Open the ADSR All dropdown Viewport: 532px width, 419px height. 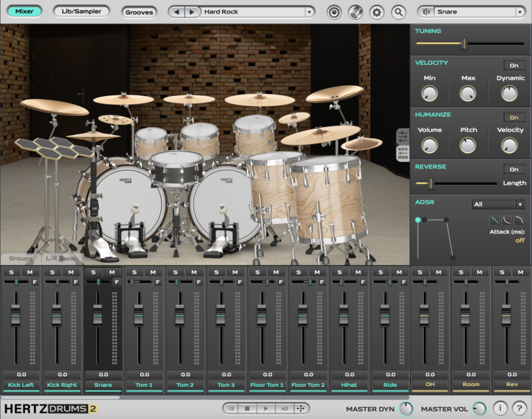tap(497, 205)
